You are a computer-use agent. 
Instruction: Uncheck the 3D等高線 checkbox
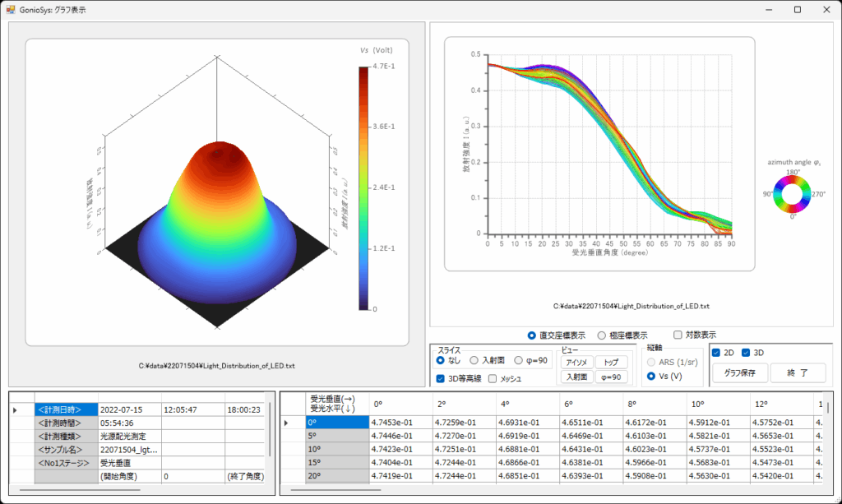441,378
